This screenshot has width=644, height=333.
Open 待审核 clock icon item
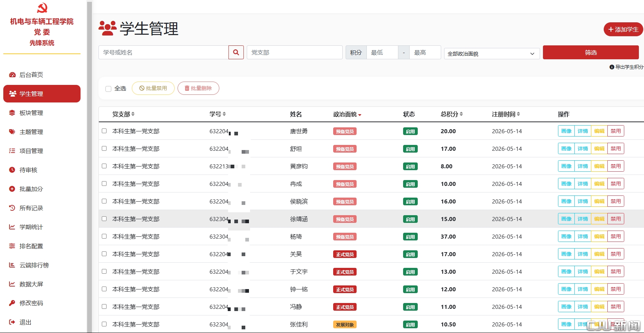click(12, 170)
